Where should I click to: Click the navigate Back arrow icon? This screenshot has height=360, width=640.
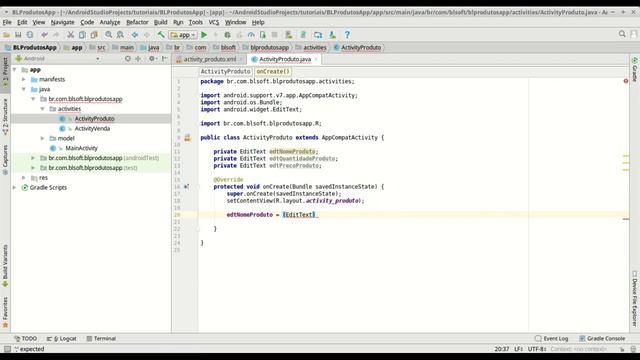click(135, 35)
